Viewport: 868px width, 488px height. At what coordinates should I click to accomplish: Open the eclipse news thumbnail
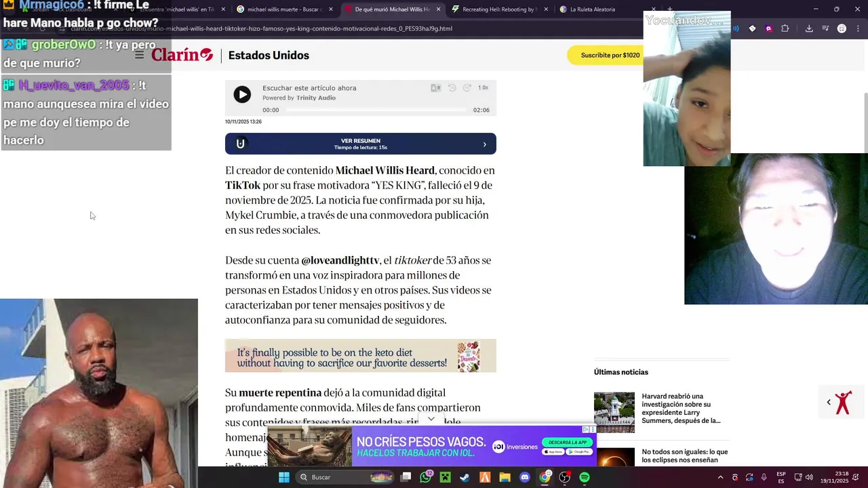click(x=614, y=457)
